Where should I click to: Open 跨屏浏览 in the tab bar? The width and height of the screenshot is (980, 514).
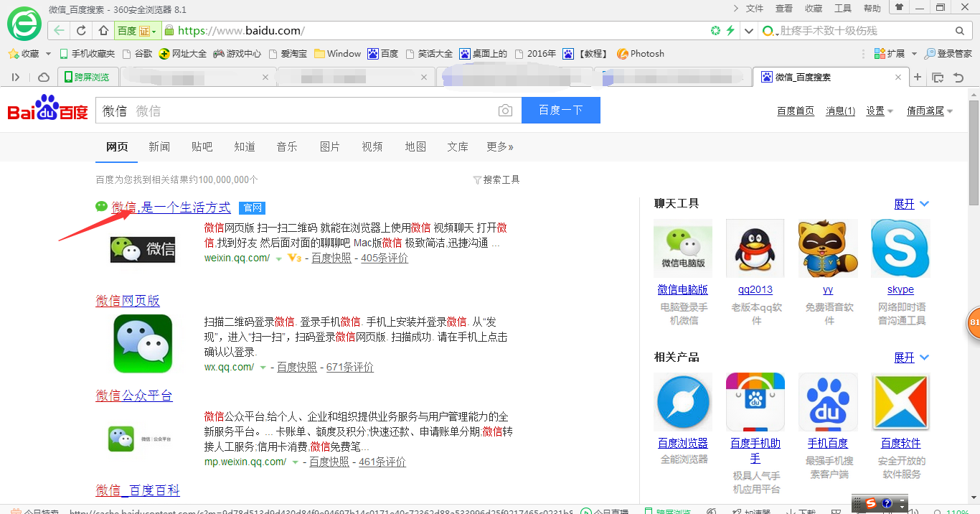click(87, 77)
